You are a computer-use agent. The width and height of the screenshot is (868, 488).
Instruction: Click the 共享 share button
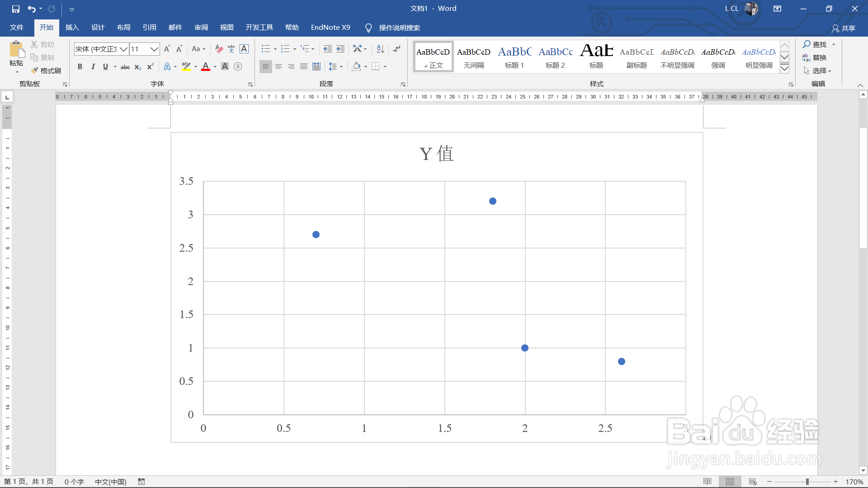[x=844, y=28]
